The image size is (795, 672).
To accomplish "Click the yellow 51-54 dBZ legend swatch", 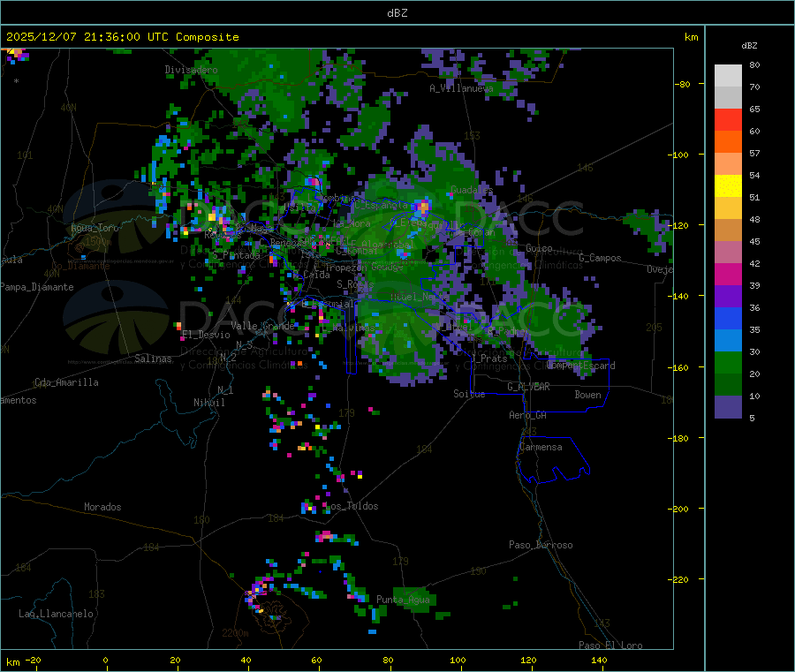I will (x=728, y=186).
